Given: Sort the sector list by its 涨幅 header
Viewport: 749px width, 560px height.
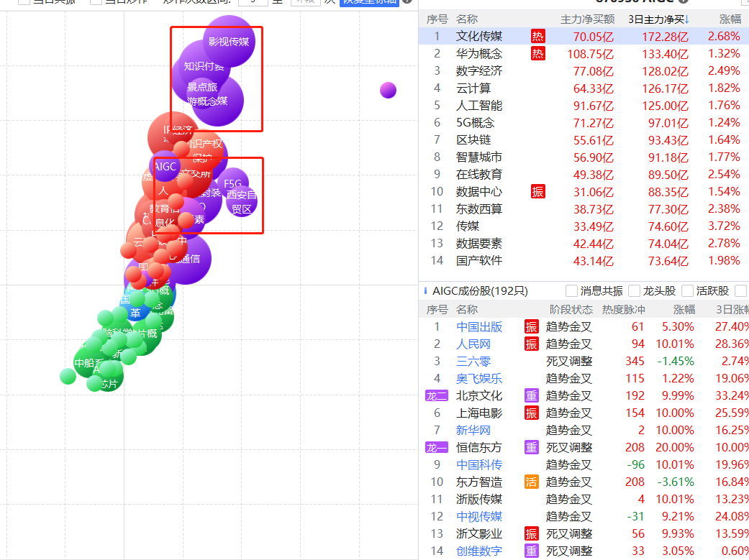Looking at the screenshot, I should click(730, 19).
